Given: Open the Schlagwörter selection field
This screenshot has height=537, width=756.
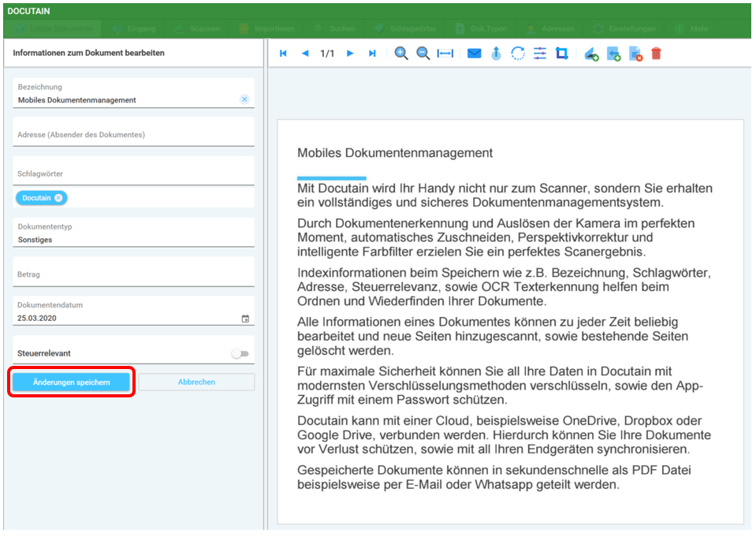Looking at the screenshot, I should [134, 174].
